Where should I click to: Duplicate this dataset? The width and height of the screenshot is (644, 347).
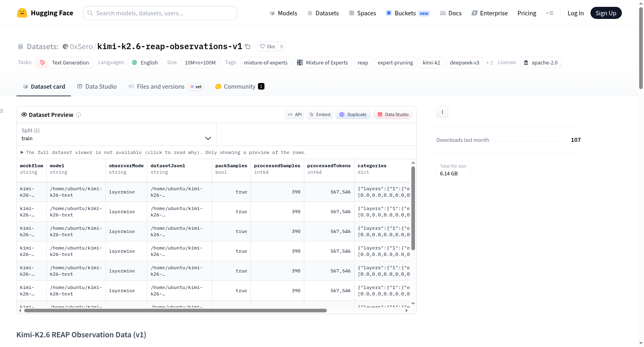tap(353, 114)
